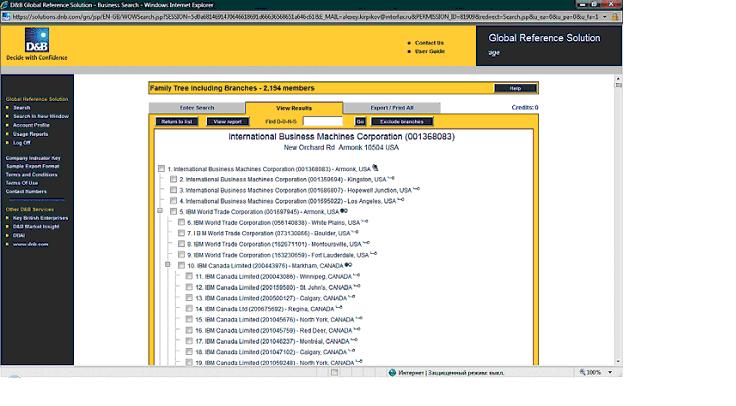Image resolution: width=736 pixels, height=406 pixels.
Task: Open Account Profile in the sidebar
Action: tap(31, 125)
